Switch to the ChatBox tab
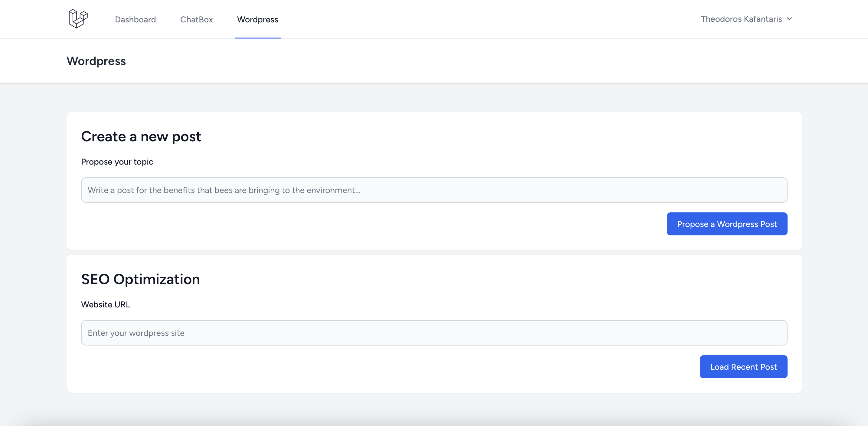 (x=197, y=20)
